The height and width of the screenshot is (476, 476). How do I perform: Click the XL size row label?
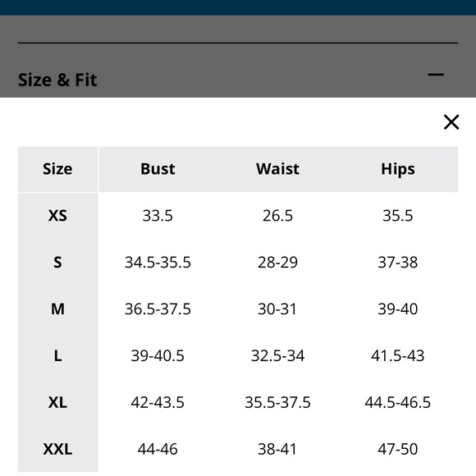point(57,402)
